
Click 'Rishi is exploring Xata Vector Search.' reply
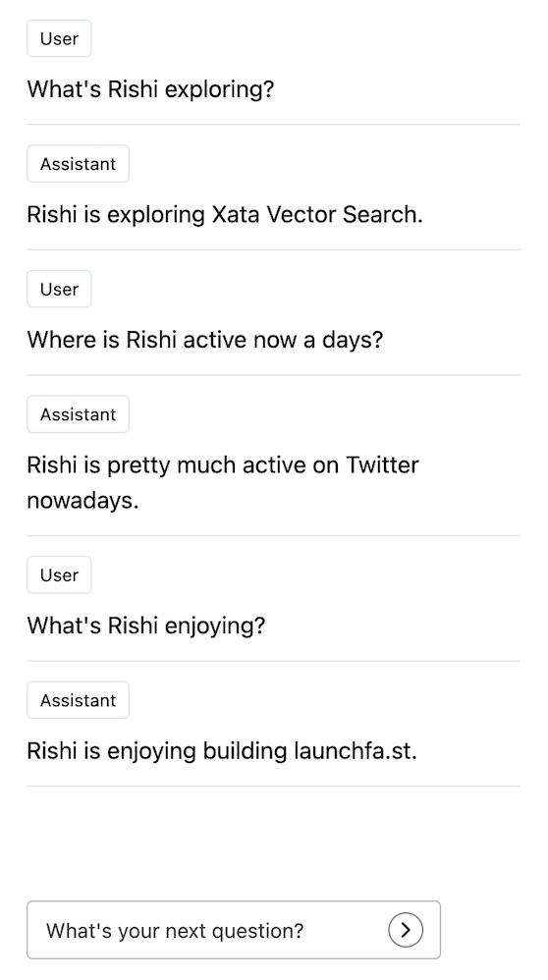[x=225, y=214]
